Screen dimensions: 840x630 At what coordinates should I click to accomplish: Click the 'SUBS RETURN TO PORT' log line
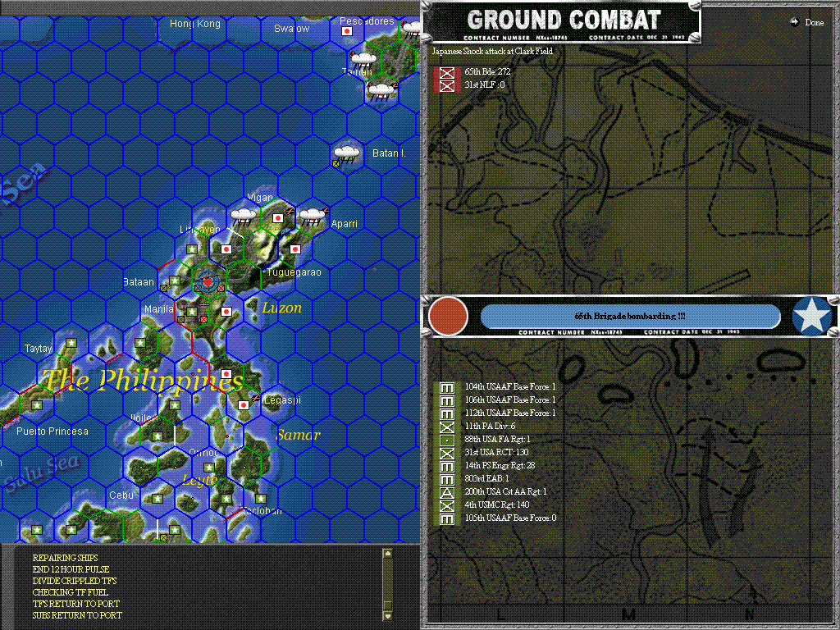(77, 615)
